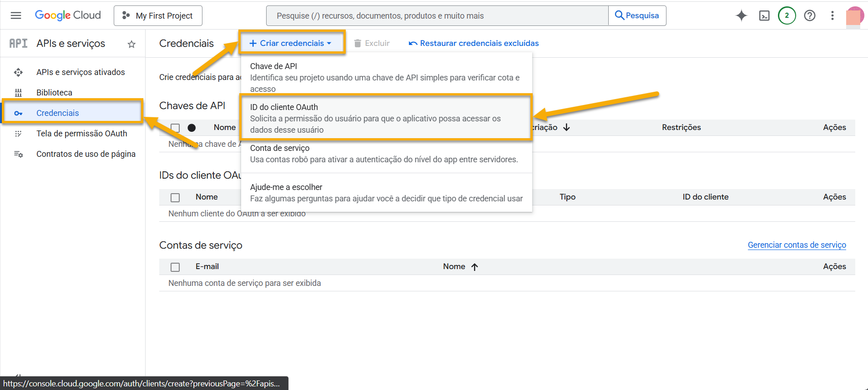
Task: Click the Google Cloud logo
Action: pyautogui.click(x=68, y=15)
